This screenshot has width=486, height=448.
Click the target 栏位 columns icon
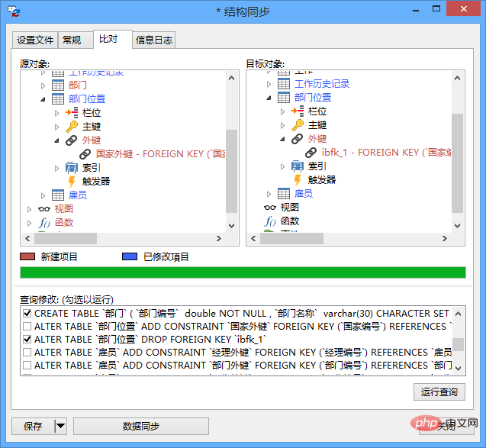298,111
